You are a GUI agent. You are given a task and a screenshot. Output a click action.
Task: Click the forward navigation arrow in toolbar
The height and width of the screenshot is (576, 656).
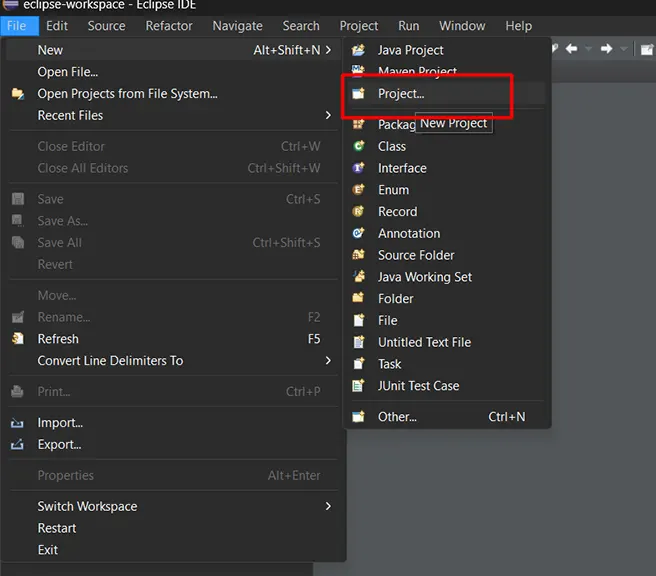[x=606, y=49]
